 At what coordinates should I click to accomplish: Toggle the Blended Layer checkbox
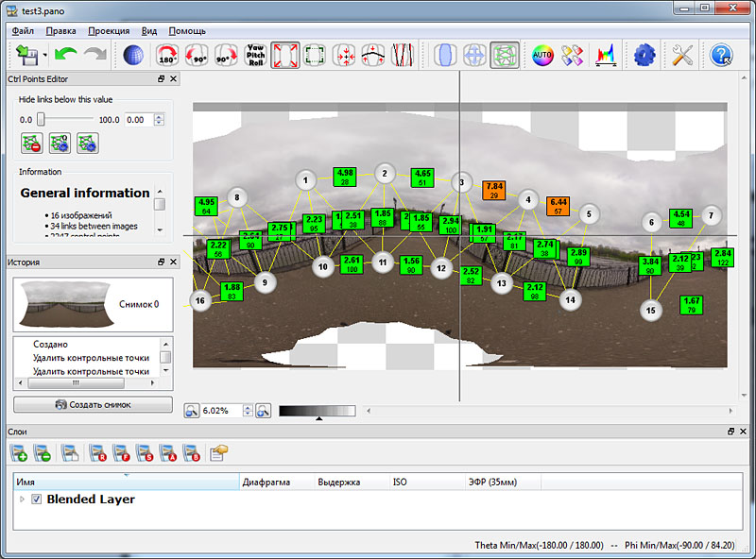[x=36, y=500]
